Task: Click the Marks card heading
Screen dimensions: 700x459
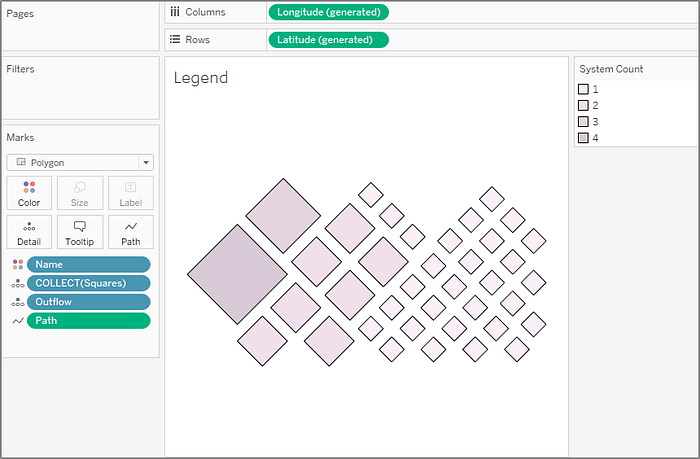Action: tap(20, 137)
